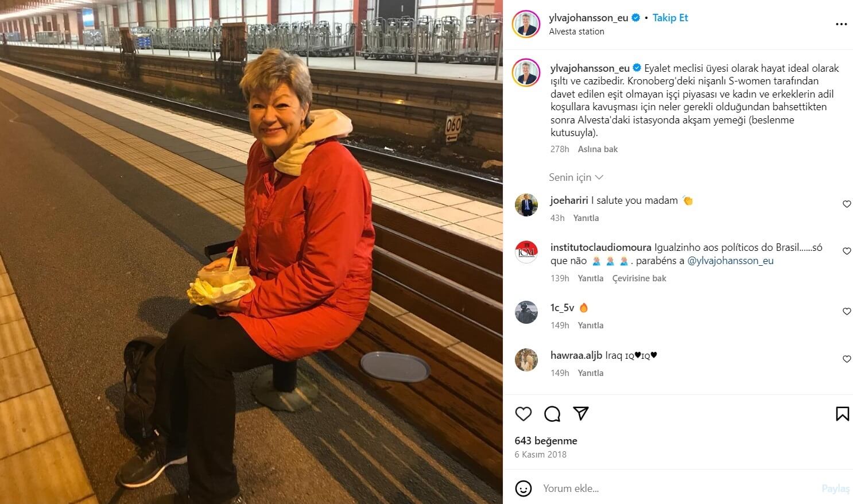
Task: Like the hawraa.aljb comment
Action: (x=847, y=359)
